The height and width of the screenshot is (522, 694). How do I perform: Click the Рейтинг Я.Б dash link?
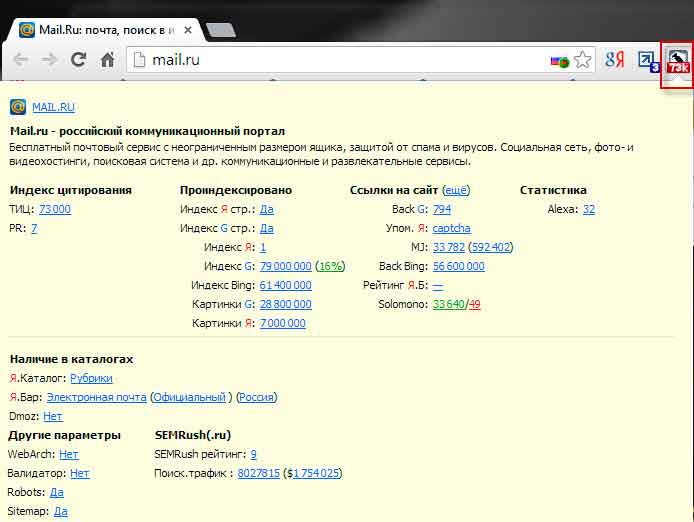click(x=438, y=286)
